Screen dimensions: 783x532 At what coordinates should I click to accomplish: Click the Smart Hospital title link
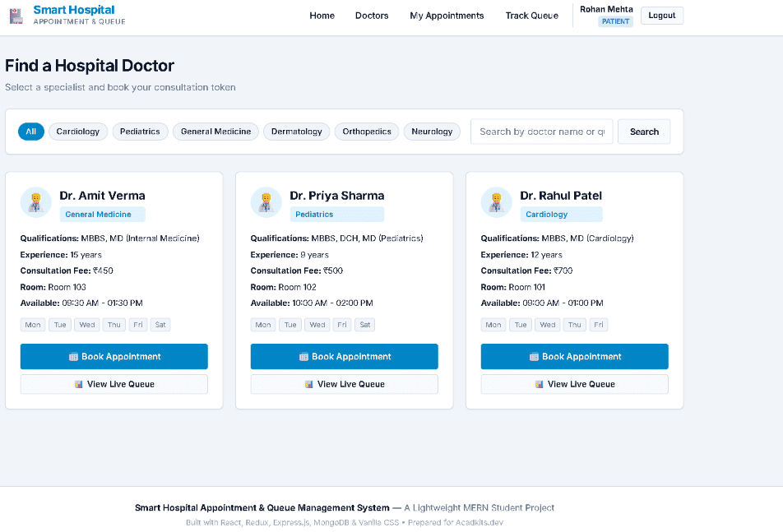pos(74,10)
